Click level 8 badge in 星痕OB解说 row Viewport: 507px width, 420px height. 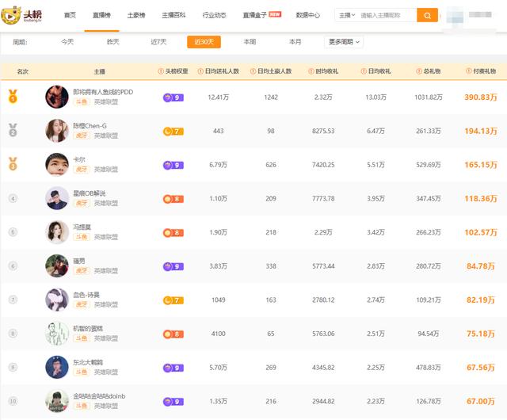(x=173, y=199)
